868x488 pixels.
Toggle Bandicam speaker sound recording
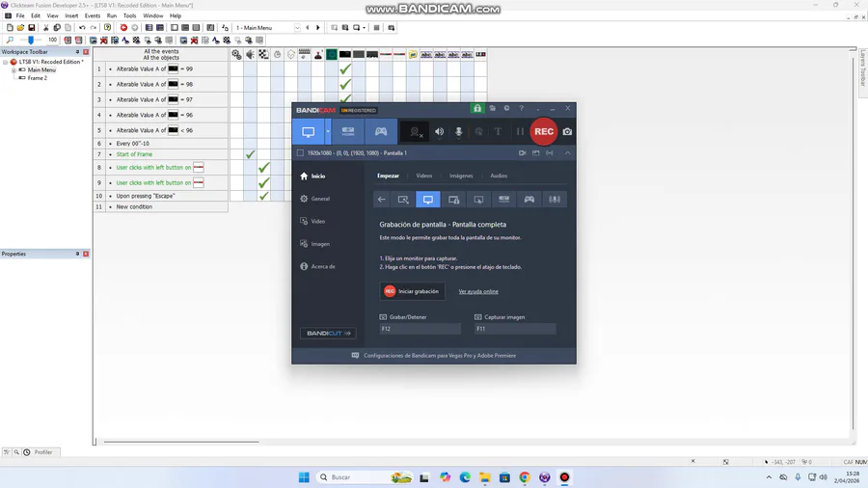439,132
